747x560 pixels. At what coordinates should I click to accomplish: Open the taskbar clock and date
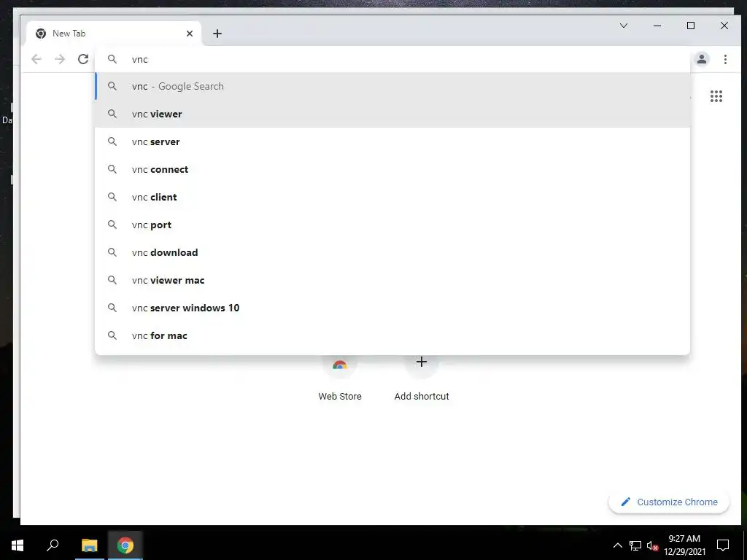point(684,545)
